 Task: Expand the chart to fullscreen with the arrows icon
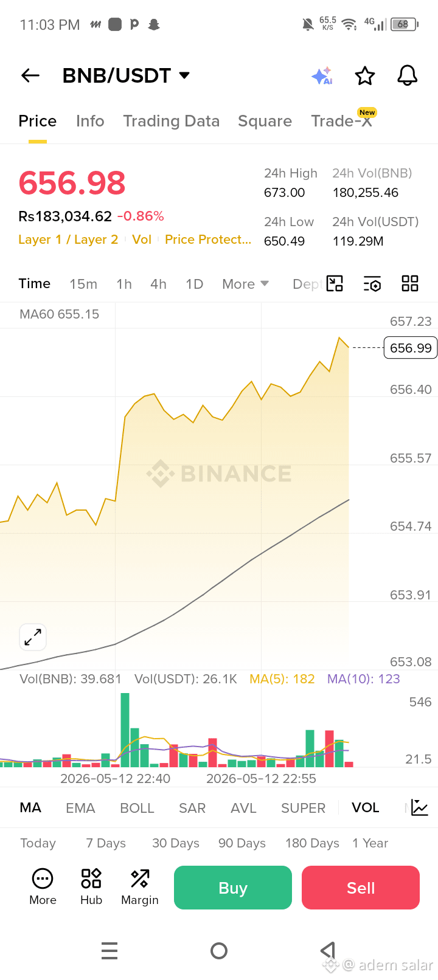point(33,637)
